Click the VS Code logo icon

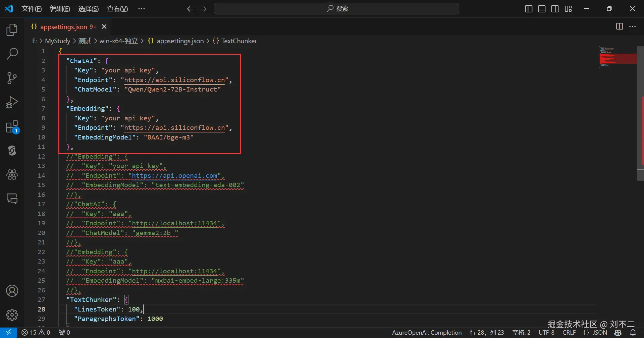coord(9,9)
